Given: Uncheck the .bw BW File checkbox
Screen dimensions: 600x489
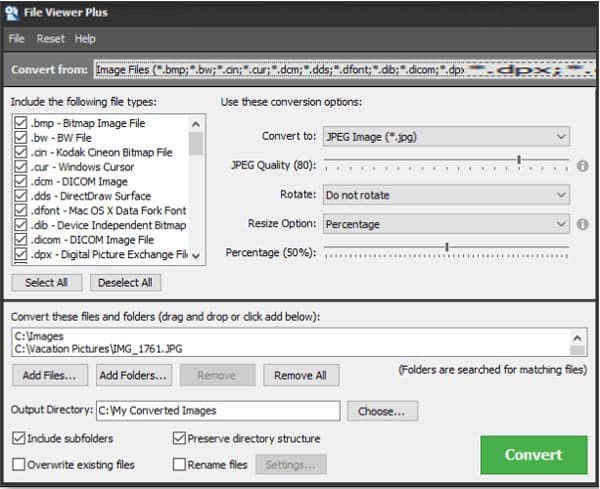Looking at the screenshot, I should coord(21,137).
